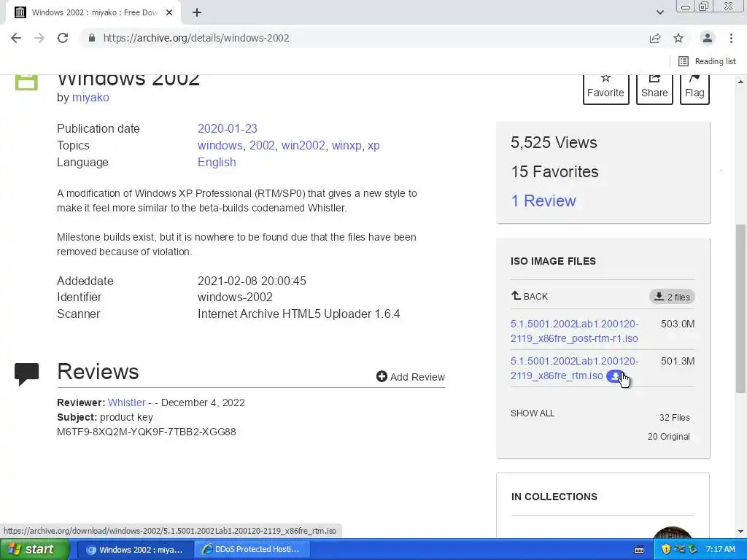This screenshot has width=747, height=560.
Task: Open the browser profile avatar
Action: pos(708,38)
